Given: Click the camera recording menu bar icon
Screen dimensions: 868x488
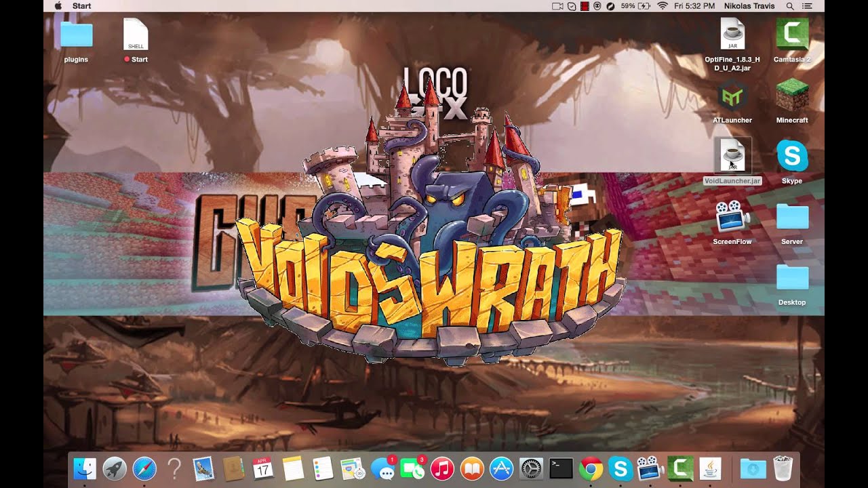Looking at the screenshot, I should [557, 6].
